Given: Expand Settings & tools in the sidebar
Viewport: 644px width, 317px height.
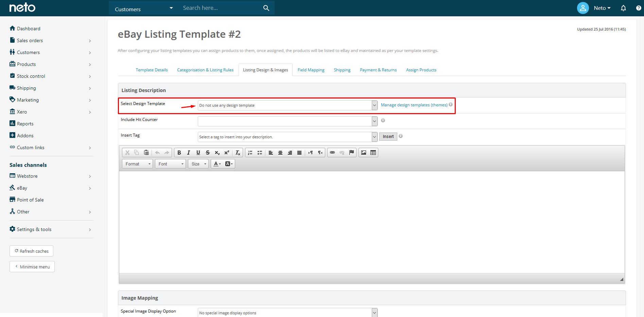Looking at the screenshot, I should pyautogui.click(x=51, y=229).
